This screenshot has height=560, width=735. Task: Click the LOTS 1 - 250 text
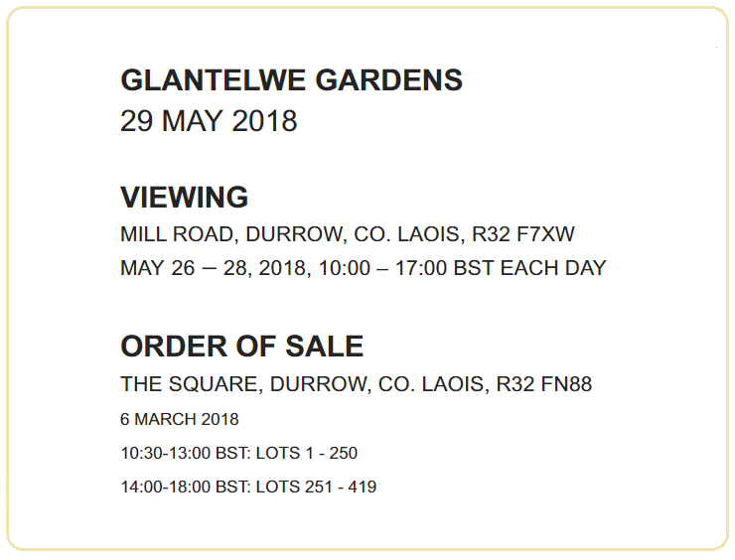[x=306, y=454]
